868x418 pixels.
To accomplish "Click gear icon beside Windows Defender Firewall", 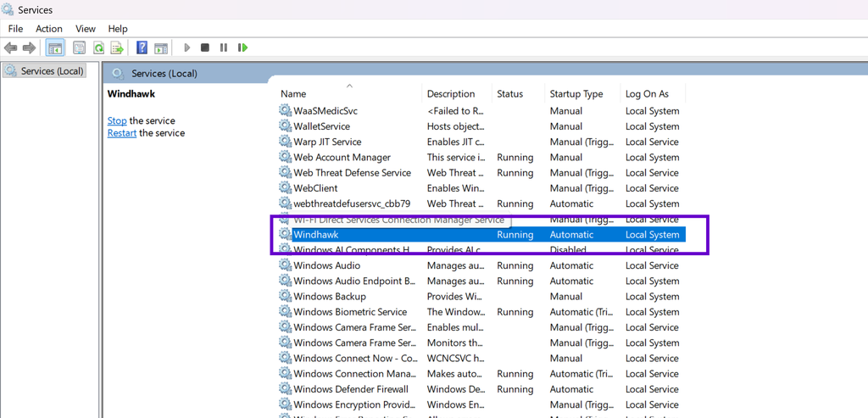I will [x=285, y=388].
